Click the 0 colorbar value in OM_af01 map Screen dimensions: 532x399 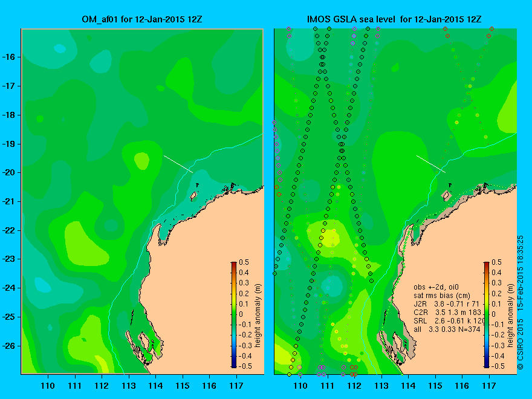[241, 314]
